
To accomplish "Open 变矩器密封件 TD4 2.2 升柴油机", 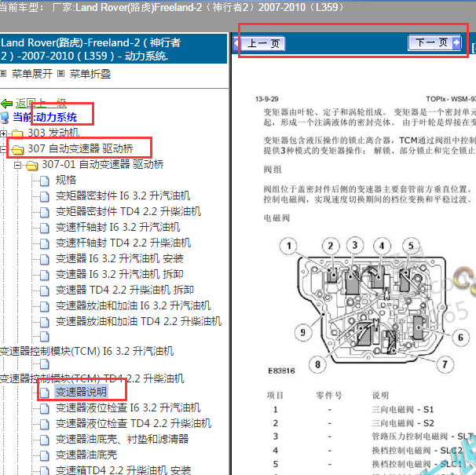I will point(128,211).
